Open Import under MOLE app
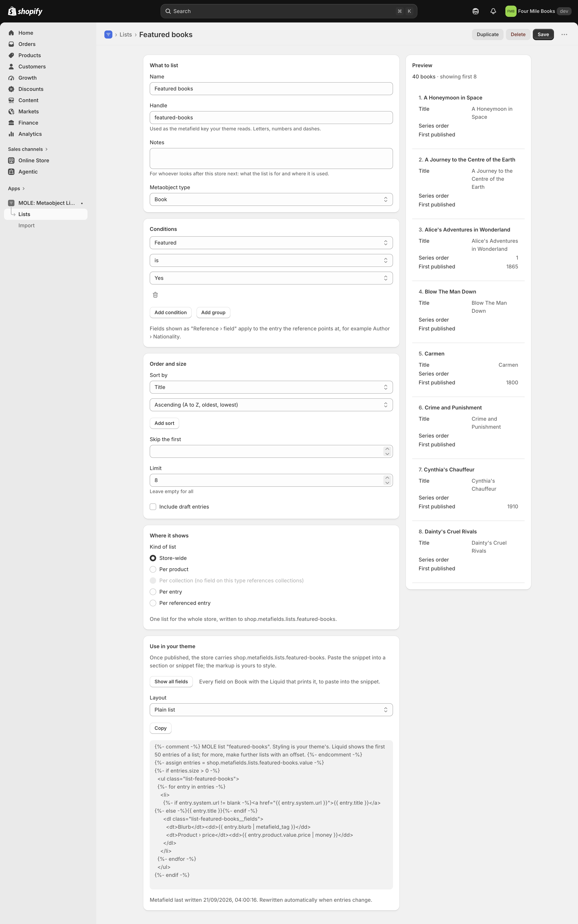This screenshot has height=924, width=578. pyautogui.click(x=26, y=225)
